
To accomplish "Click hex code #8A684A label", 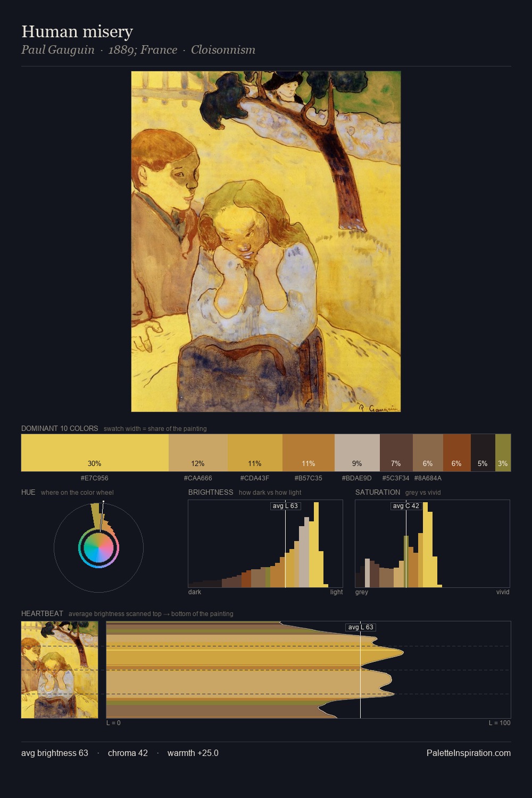I will point(428,478).
